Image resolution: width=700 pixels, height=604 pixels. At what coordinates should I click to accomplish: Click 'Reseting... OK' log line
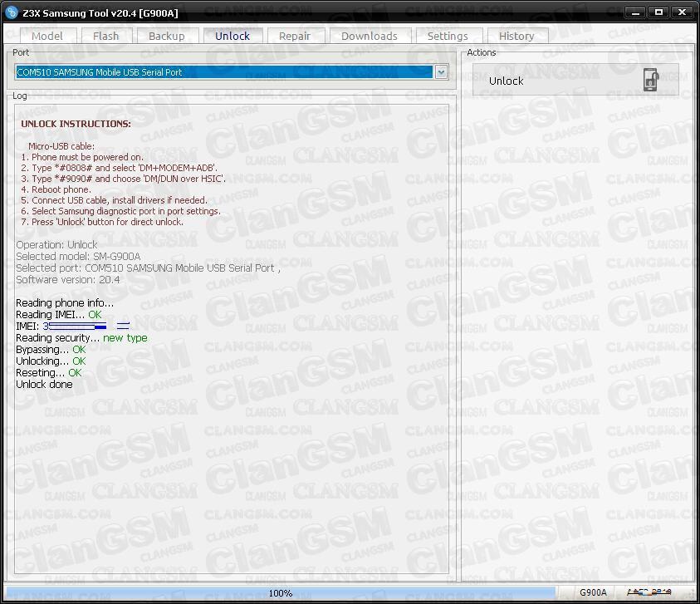pyautogui.click(x=49, y=372)
